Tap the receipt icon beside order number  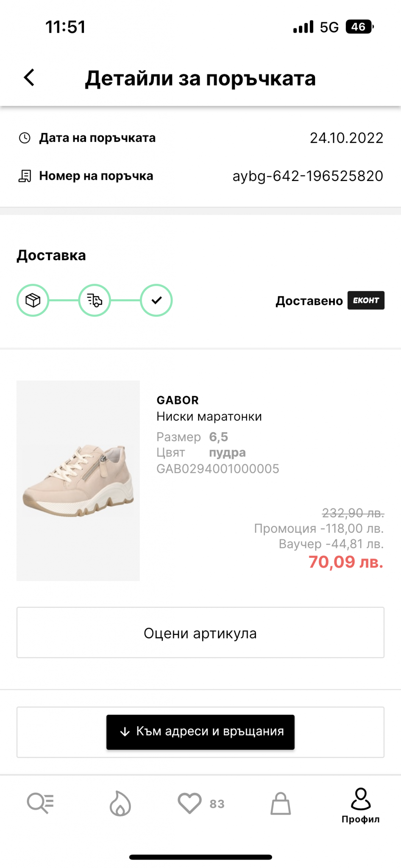click(25, 176)
